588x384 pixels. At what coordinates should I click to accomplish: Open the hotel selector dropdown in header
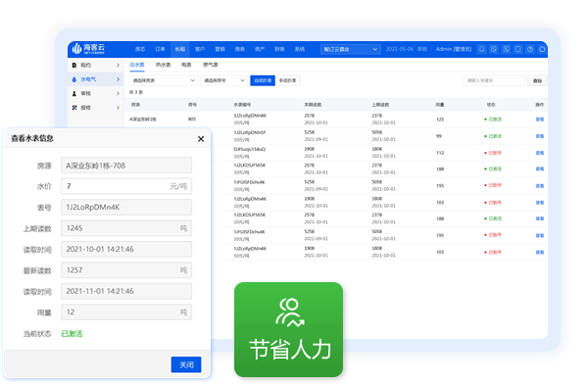click(x=350, y=50)
